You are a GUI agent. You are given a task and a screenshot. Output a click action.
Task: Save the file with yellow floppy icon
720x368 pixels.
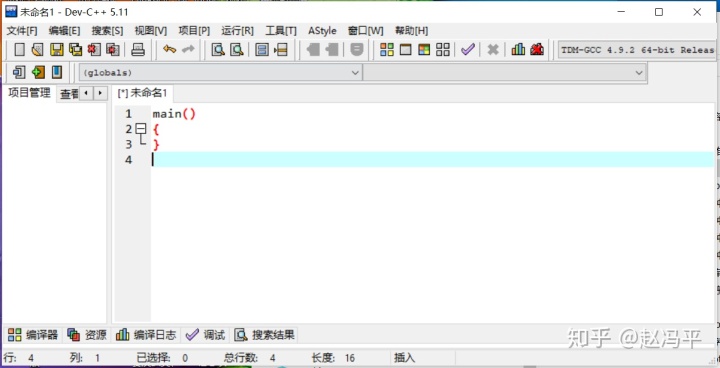pos(56,50)
